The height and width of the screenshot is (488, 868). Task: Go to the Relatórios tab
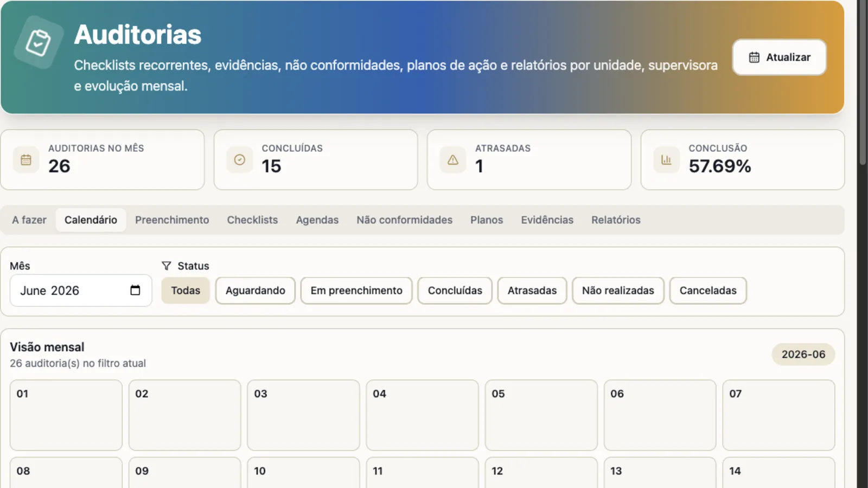(616, 220)
